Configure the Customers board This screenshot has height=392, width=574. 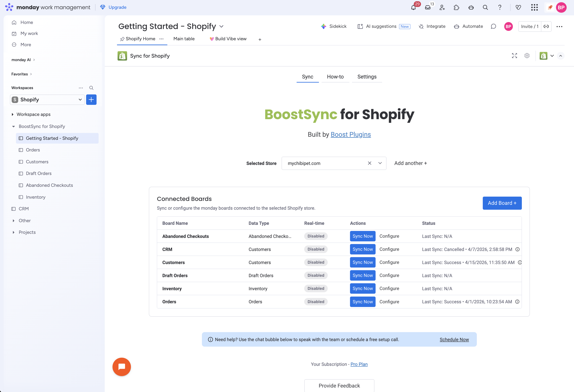coord(389,262)
